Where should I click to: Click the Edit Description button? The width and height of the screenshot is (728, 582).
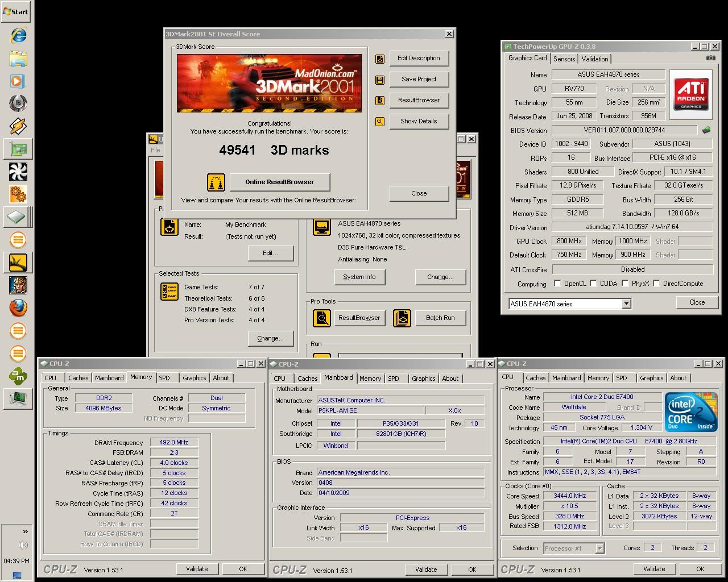pyautogui.click(x=419, y=58)
